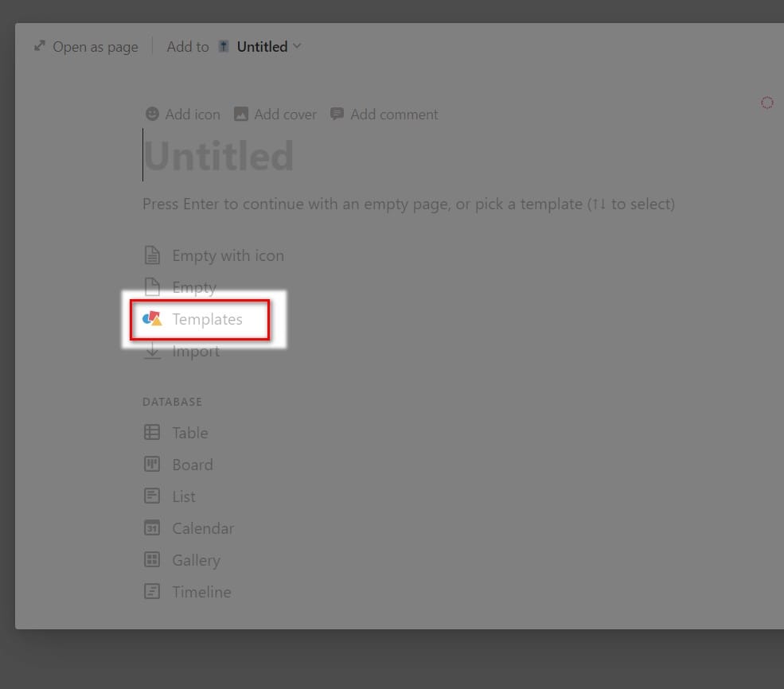The image size is (784, 689).
Task: Click the Add comment speech bubble icon
Action: 337,114
